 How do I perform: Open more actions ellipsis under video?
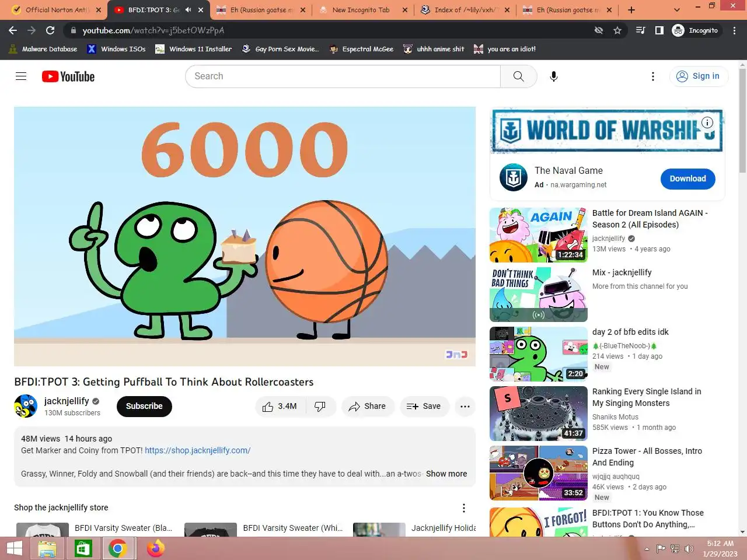click(465, 407)
